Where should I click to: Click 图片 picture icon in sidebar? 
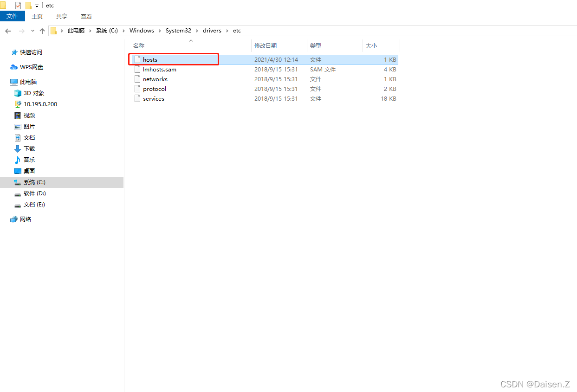tap(18, 127)
